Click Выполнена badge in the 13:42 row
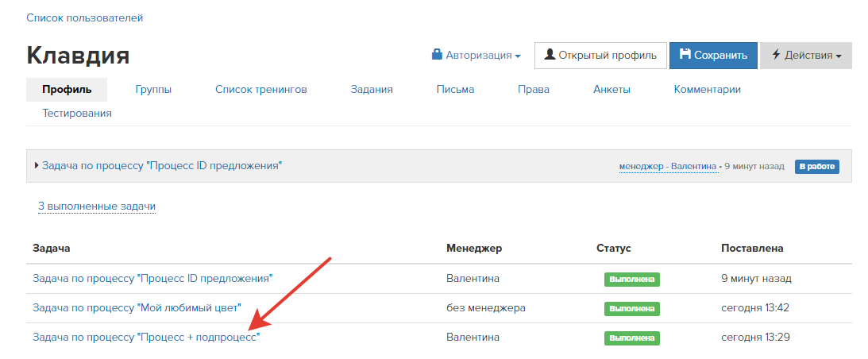Viewport: 868px width, 359px height. pos(631,309)
